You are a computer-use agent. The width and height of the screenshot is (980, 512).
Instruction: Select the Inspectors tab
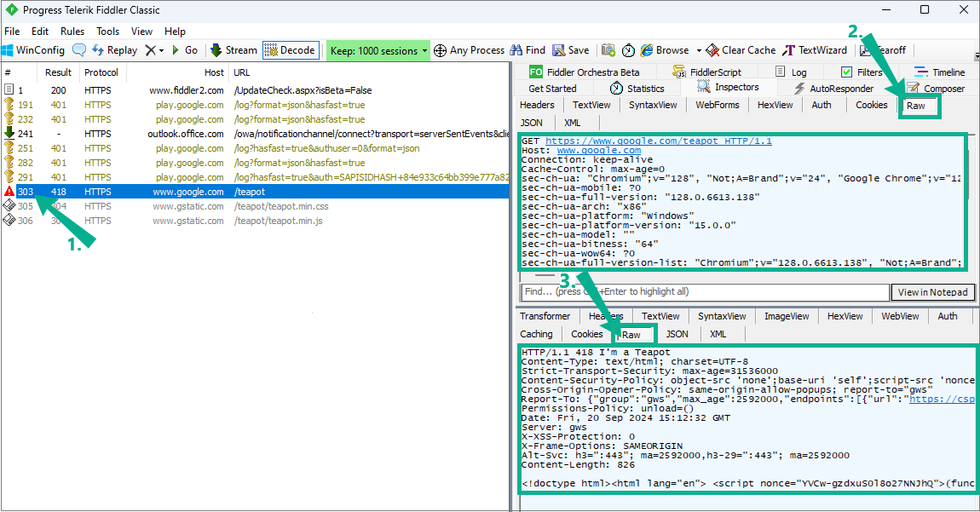(728, 88)
